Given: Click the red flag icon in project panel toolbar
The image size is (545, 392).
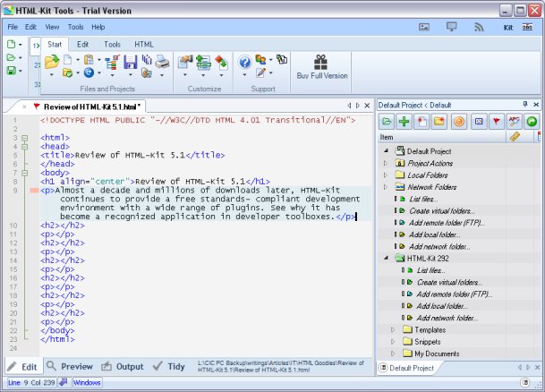Looking at the screenshot, I should 497,122.
